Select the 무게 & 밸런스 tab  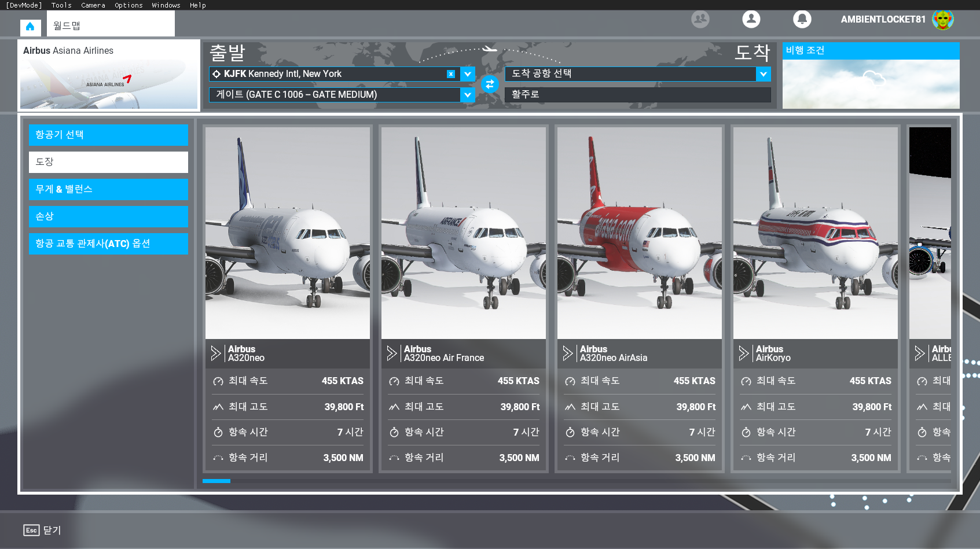tap(108, 189)
